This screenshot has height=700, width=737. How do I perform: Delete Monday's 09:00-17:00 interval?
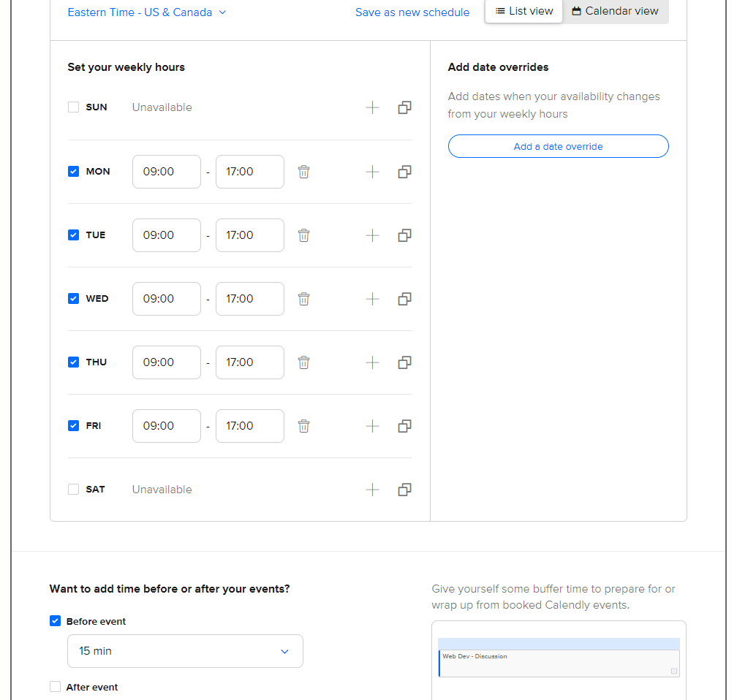tap(303, 172)
